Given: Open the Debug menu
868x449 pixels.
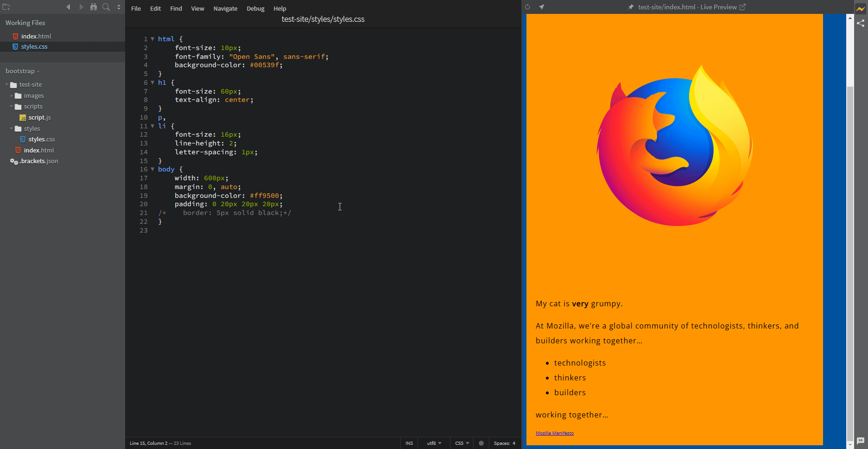Looking at the screenshot, I should pos(255,8).
